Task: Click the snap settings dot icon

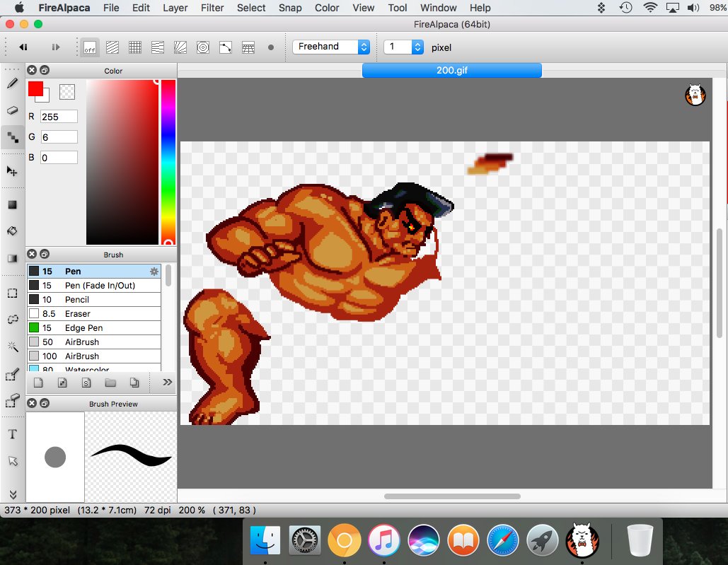Action: pos(271,47)
